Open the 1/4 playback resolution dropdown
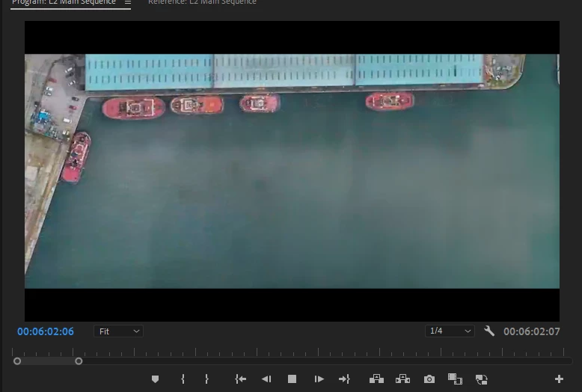The image size is (582, 392). click(x=450, y=331)
